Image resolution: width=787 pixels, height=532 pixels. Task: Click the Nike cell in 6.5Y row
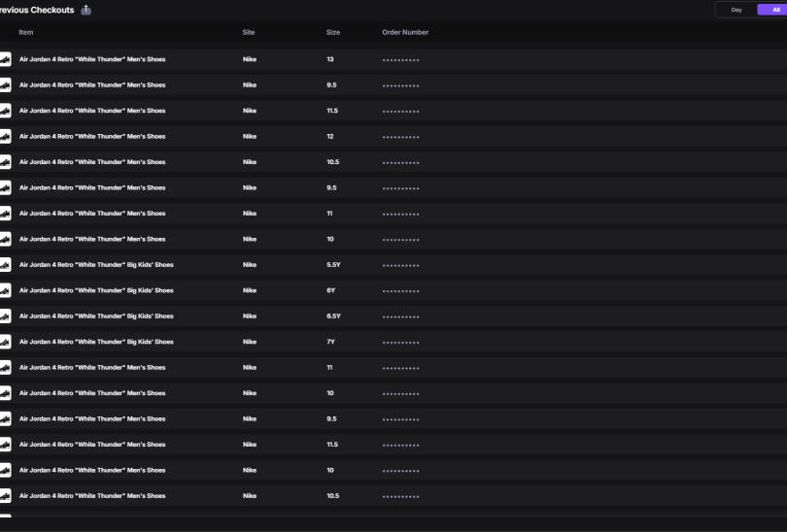pos(250,316)
